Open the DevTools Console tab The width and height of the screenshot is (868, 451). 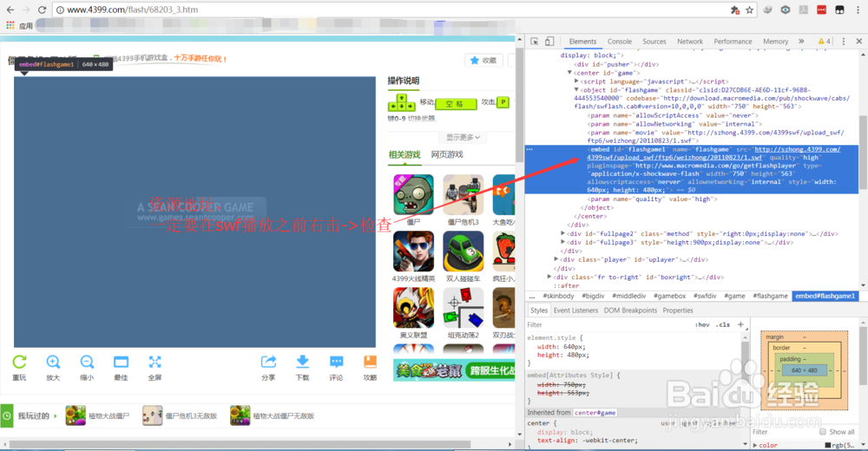coord(620,42)
